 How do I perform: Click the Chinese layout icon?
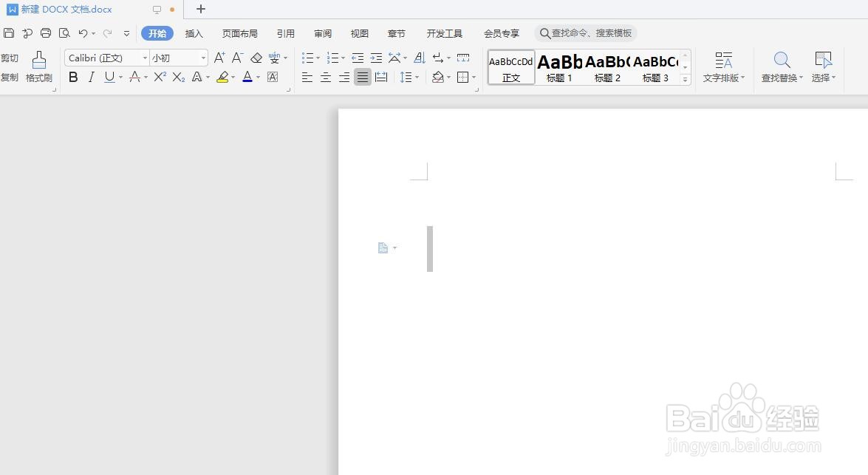(x=394, y=58)
